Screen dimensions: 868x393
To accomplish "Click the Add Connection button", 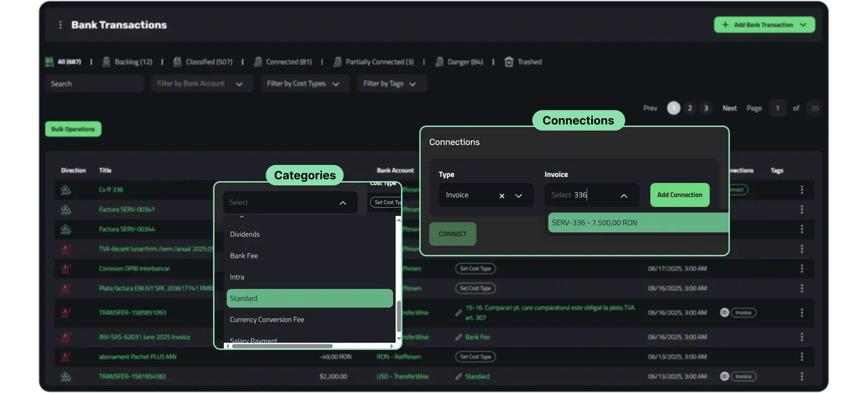I will coord(680,195).
